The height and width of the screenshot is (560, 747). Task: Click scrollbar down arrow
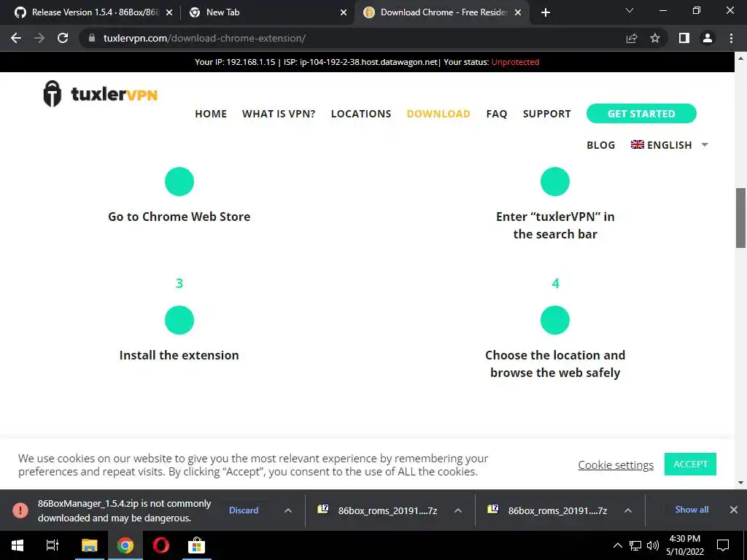[x=740, y=483]
